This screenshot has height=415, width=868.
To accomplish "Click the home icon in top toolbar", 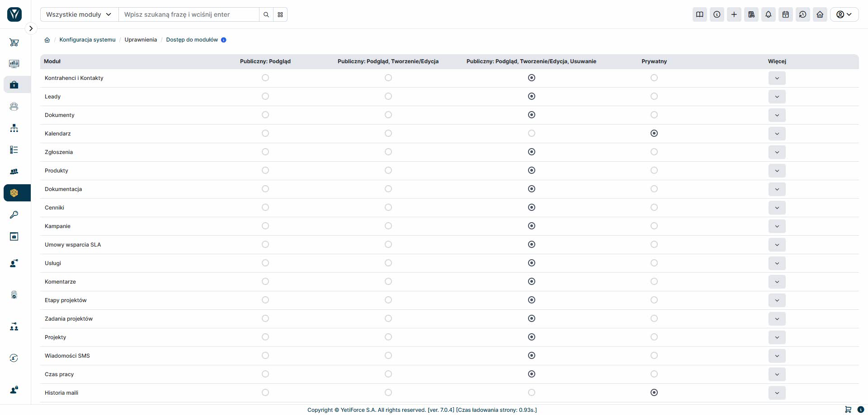I will click(820, 14).
